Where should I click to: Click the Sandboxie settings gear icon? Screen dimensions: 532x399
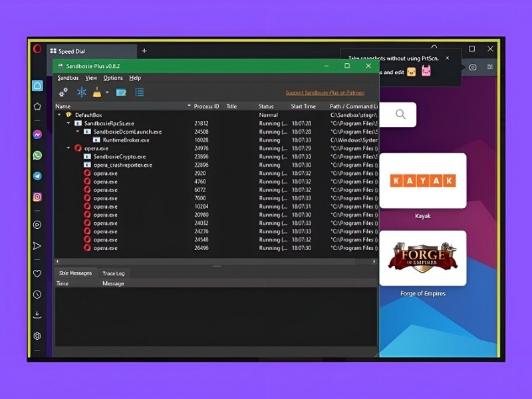pyautogui.click(x=63, y=92)
